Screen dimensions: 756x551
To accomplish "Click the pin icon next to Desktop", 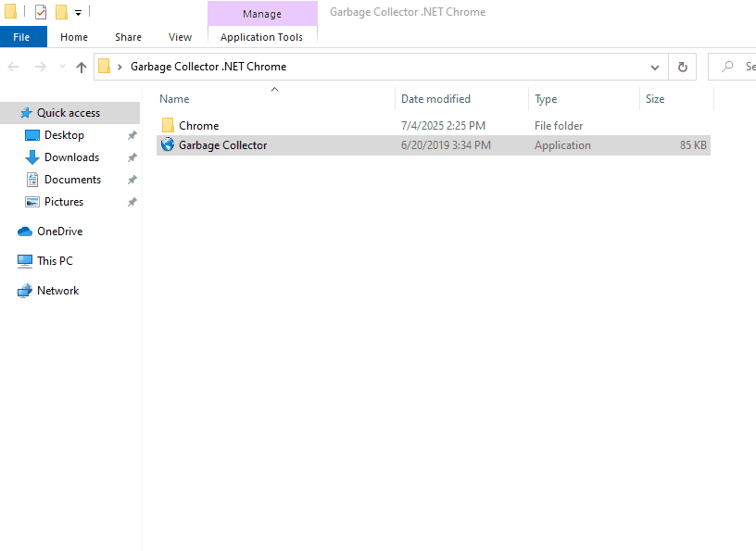I will pos(132,135).
